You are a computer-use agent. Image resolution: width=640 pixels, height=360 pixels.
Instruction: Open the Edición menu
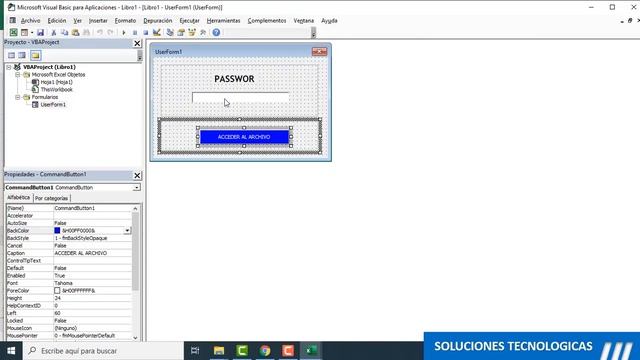[x=57, y=20]
